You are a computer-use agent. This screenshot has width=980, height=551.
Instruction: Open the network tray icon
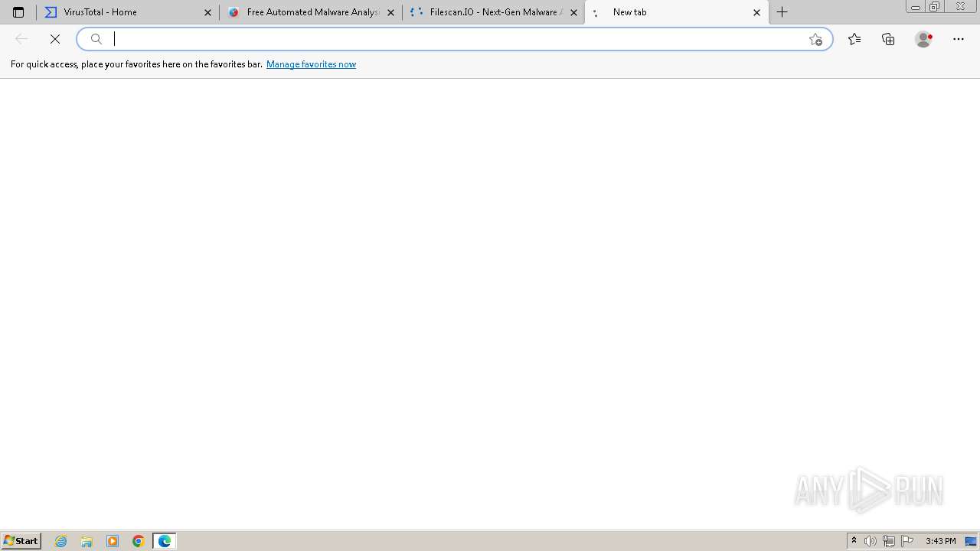pyautogui.click(x=889, y=541)
